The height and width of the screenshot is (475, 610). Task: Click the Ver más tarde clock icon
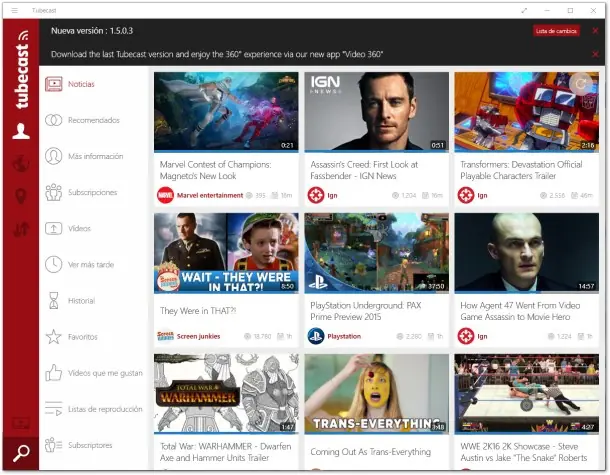54,265
